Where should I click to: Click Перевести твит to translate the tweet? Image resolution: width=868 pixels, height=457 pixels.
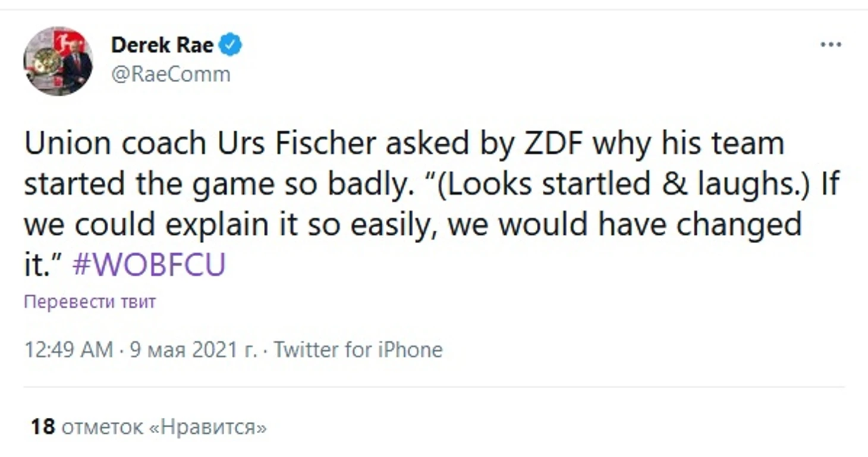[x=90, y=302]
